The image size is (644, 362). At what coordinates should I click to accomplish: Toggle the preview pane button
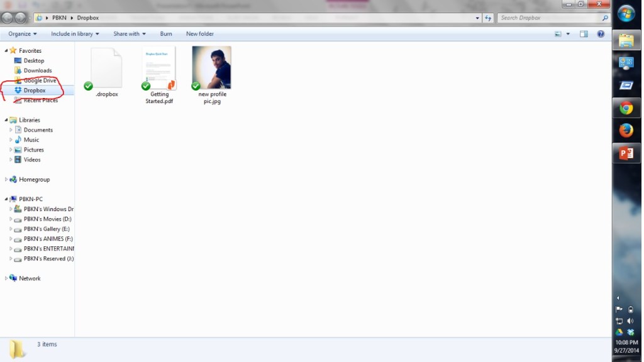click(x=584, y=34)
